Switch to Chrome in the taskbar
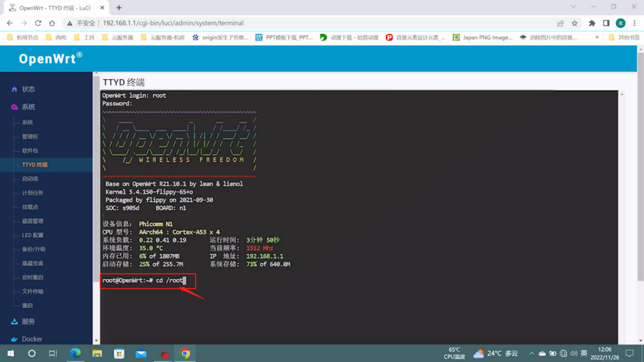This screenshot has width=644, height=362. click(185, 353)
